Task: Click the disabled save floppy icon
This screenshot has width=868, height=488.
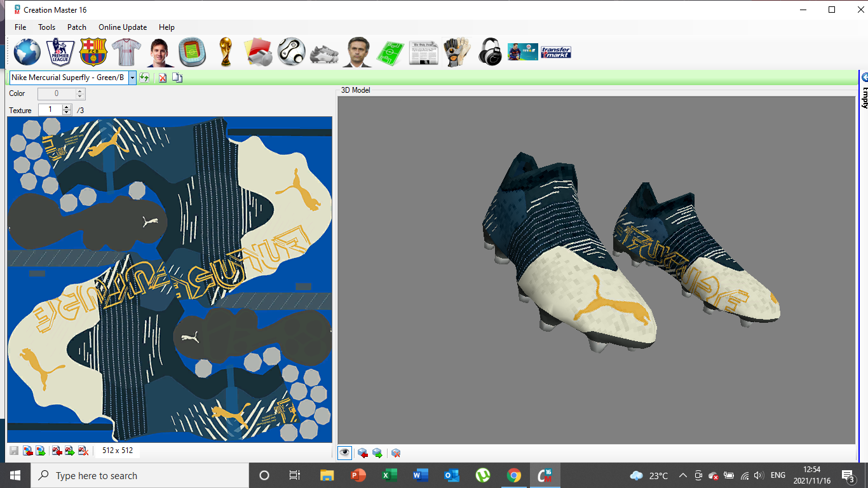Action: point(14,451)
